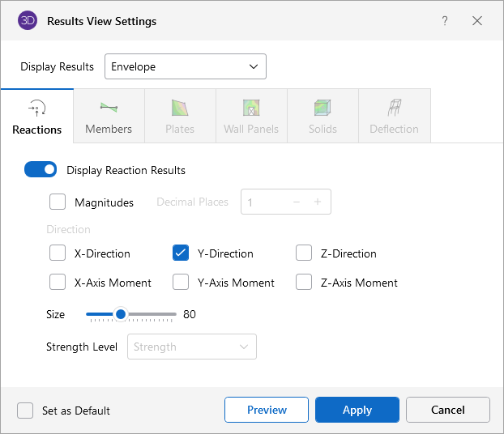Click the Members tab icon
Viewport: 504px width, 434px height.
pyautogui.click(x=109, y=108)
